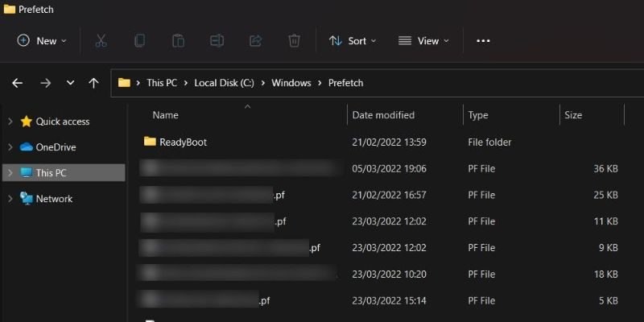Expand the OneDrive tree node
The image size is (644, 322).
coord(10,147)
